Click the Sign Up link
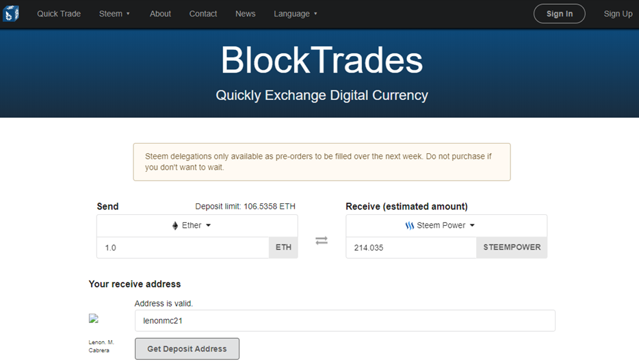639x364 pixels. coord(618,14)
